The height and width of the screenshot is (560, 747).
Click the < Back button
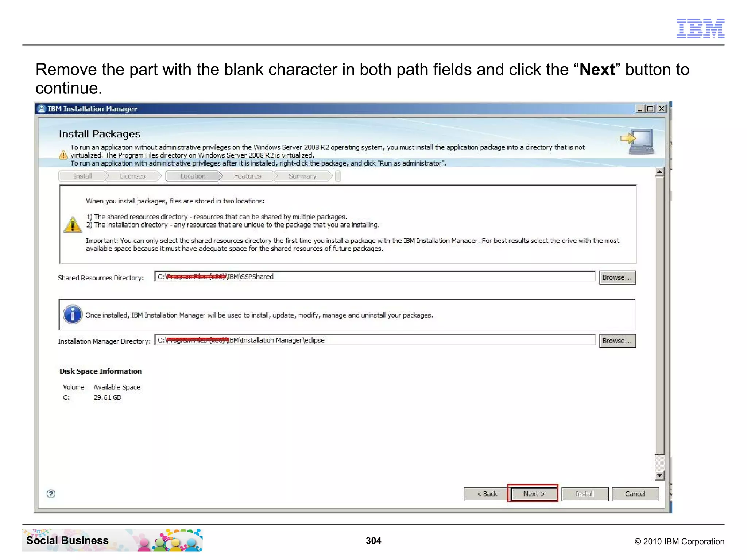(487, 494)
